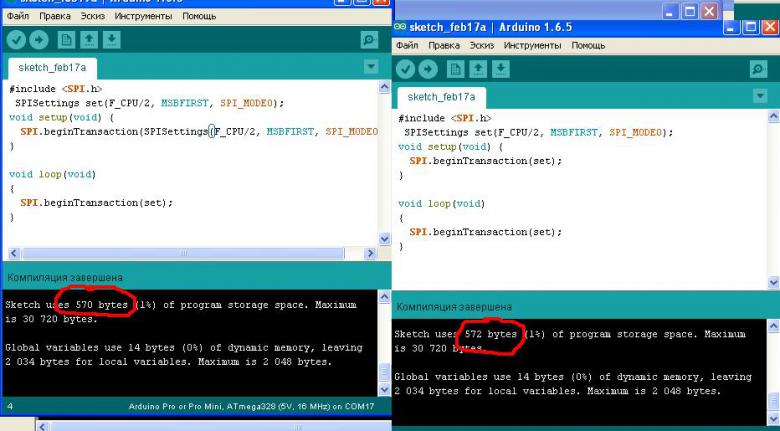
Task: Minimize the right Arduino 1.6.5 window
Action: pos(731,27)
